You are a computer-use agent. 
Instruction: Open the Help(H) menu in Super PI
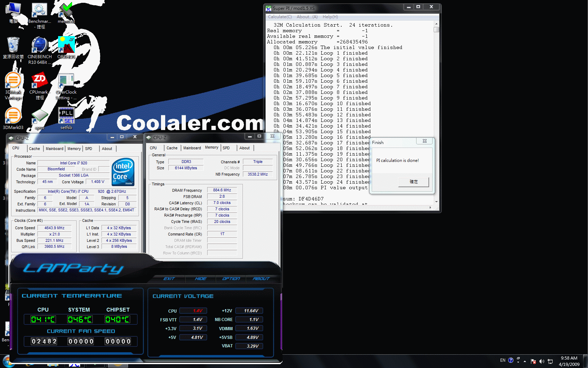coord(330,17)
